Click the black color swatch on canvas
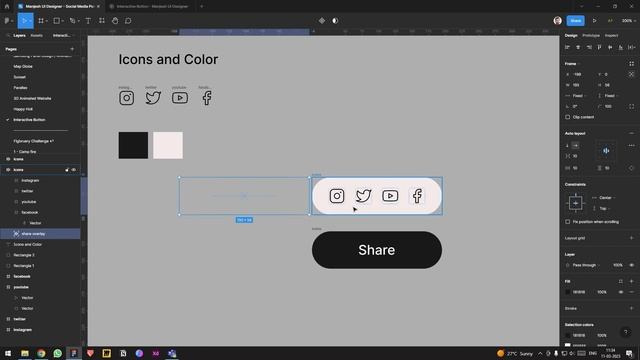 133,145
